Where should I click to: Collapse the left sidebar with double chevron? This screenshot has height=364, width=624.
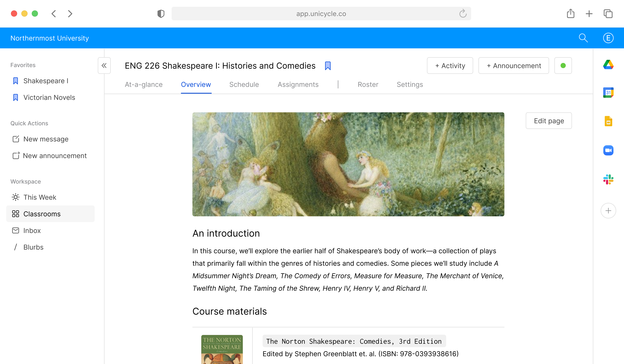tap(104, 66)
